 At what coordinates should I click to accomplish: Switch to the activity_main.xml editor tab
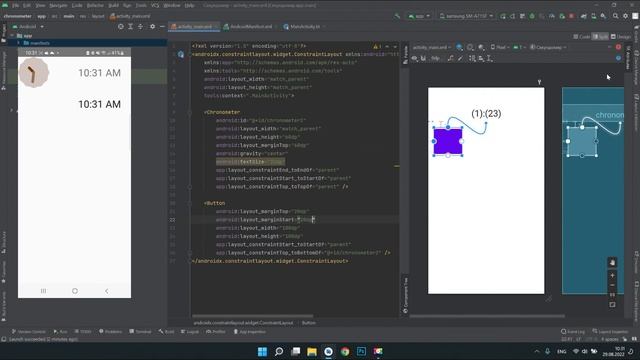(194, 27)
